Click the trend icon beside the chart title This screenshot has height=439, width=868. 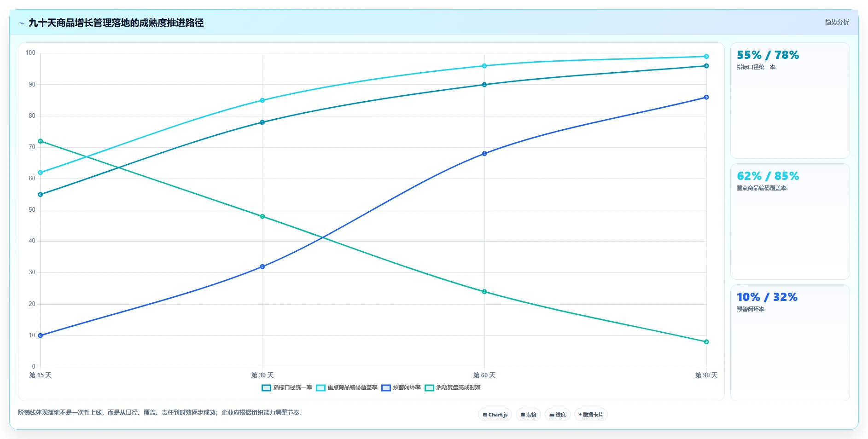[x=22, y=23]
